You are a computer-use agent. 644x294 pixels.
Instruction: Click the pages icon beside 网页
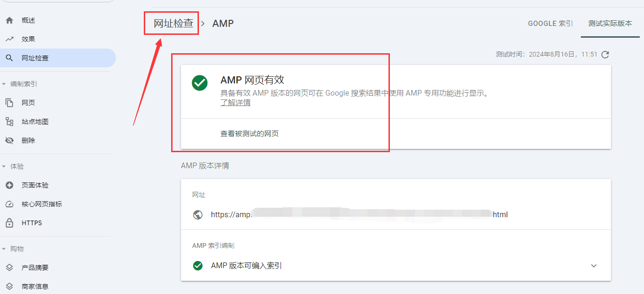coord(9,103)
